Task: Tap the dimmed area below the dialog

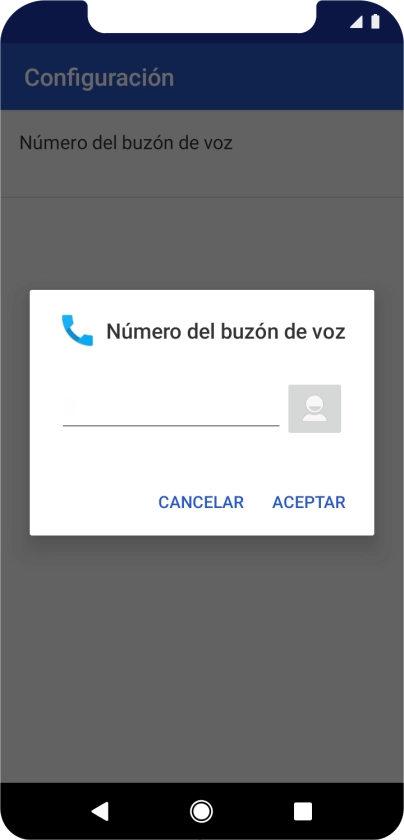Action: coord(202,659)
